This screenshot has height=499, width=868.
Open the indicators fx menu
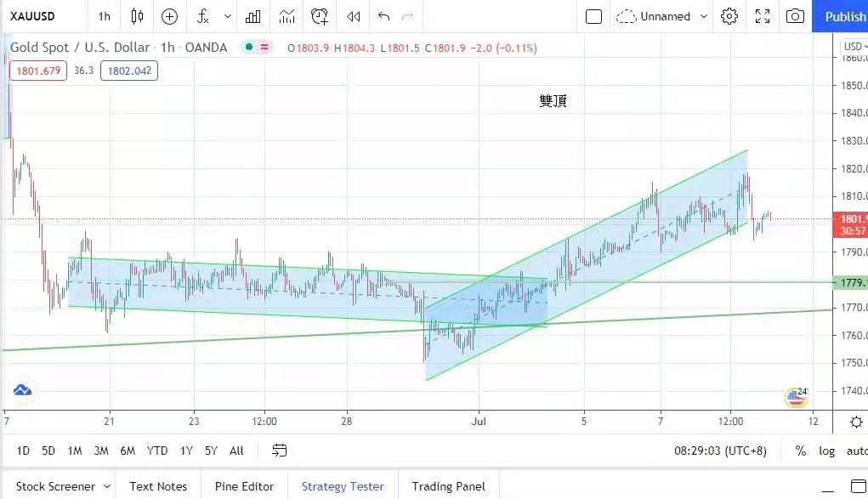pos(202,16)
